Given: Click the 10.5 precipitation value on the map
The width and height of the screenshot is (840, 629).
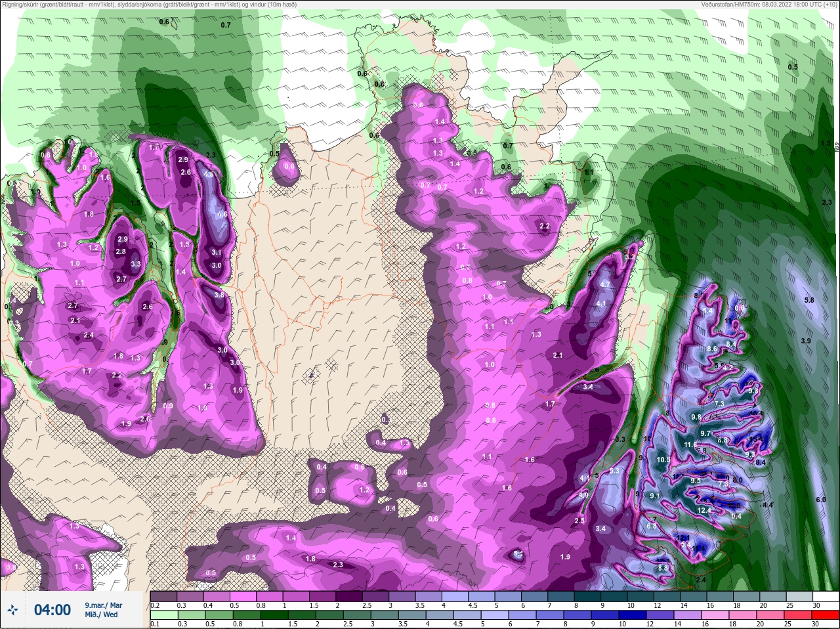Looking at the screenshot, I should point(663,460).
